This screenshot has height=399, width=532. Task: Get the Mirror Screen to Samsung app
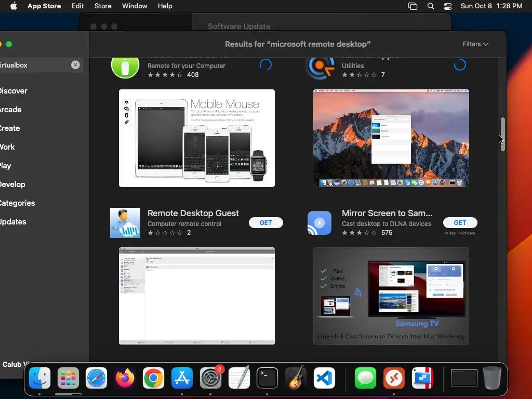(x=460, y=222)
